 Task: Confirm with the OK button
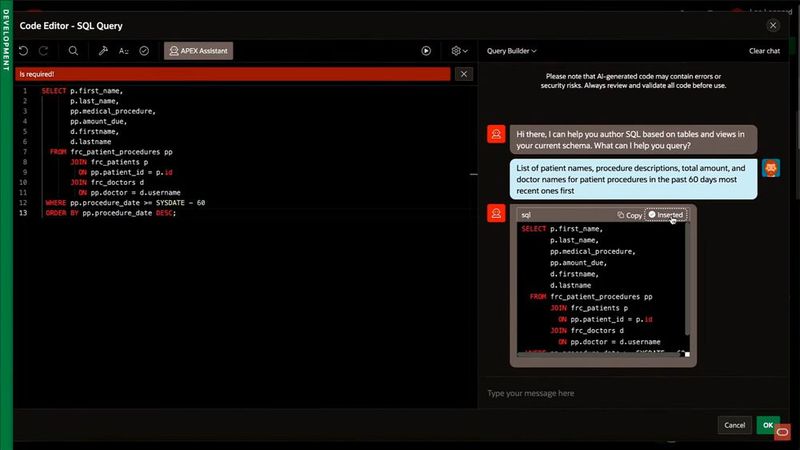click(767, 424)
